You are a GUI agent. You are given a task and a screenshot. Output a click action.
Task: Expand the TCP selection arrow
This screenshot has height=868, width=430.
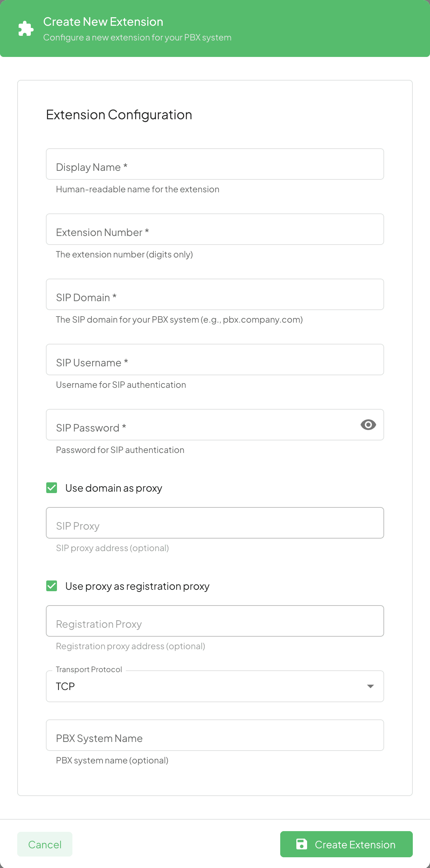[x=371, y=686]
